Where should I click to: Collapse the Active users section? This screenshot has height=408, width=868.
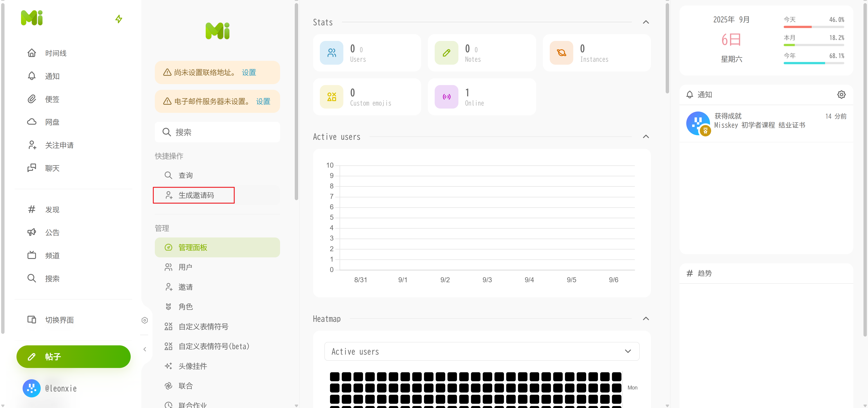(646, 137)
